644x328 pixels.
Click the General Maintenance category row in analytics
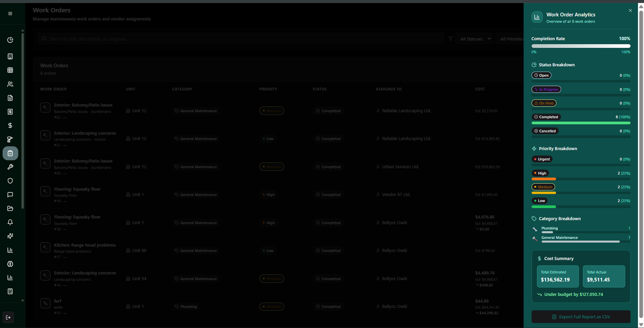581,239
